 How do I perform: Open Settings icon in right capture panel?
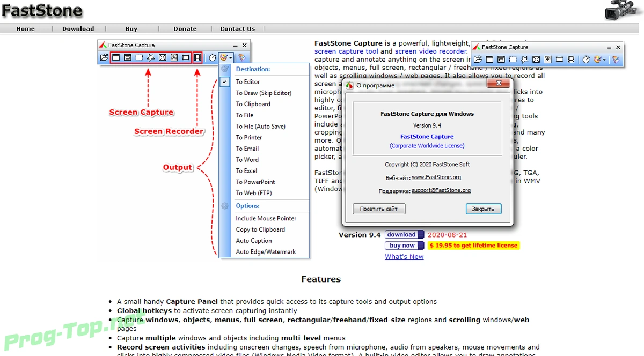pos(616,60)
